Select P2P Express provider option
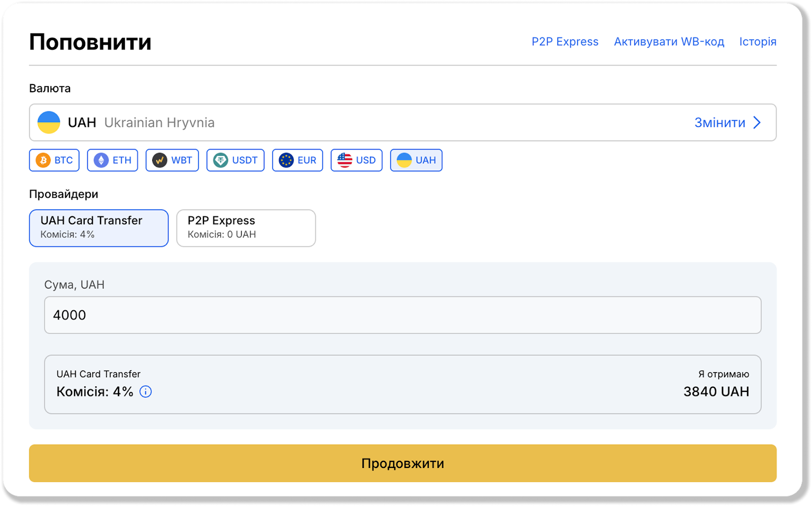 (246, 228)
